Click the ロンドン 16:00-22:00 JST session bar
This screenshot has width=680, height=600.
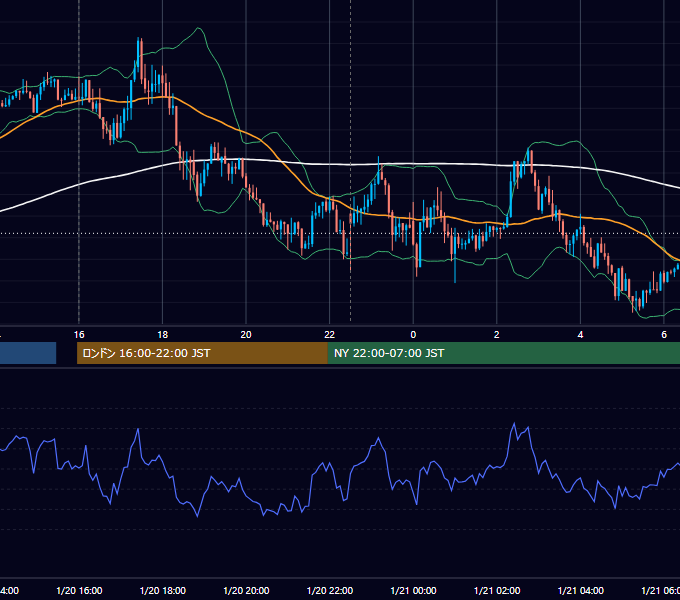202,353
